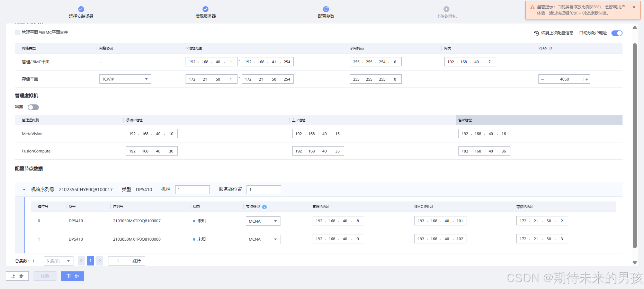Viewport: 644px width, 289px height.
Task: Click slot 0 storage IP 172.21.50.2
Action: 542,221
